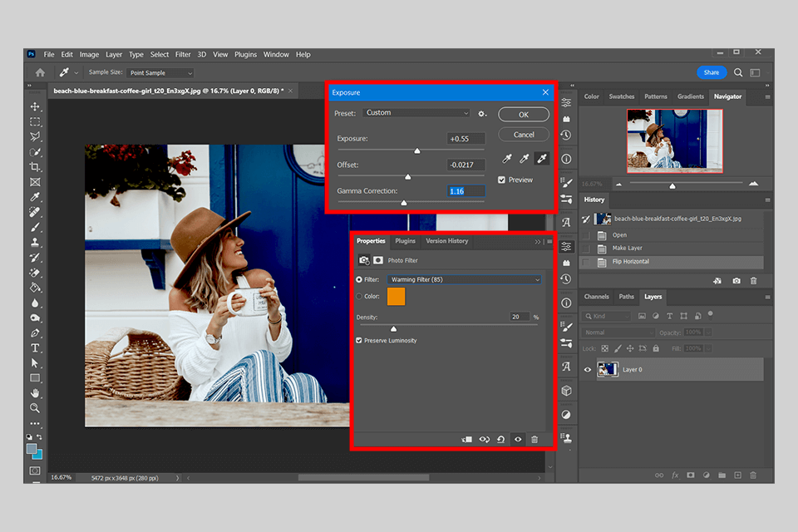Screen dimensions: 798x532
Task: Click the Density slider handle
Action: tap(393, 329)
